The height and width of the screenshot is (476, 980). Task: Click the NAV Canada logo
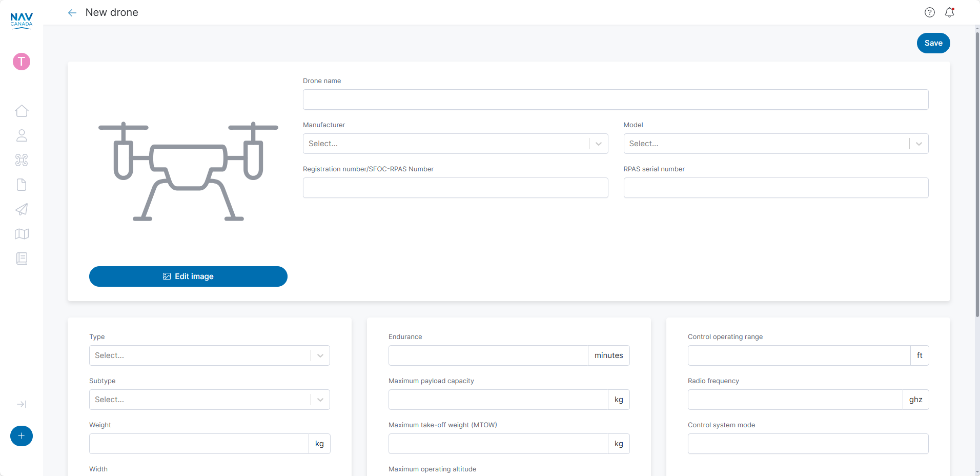(22, 21)
